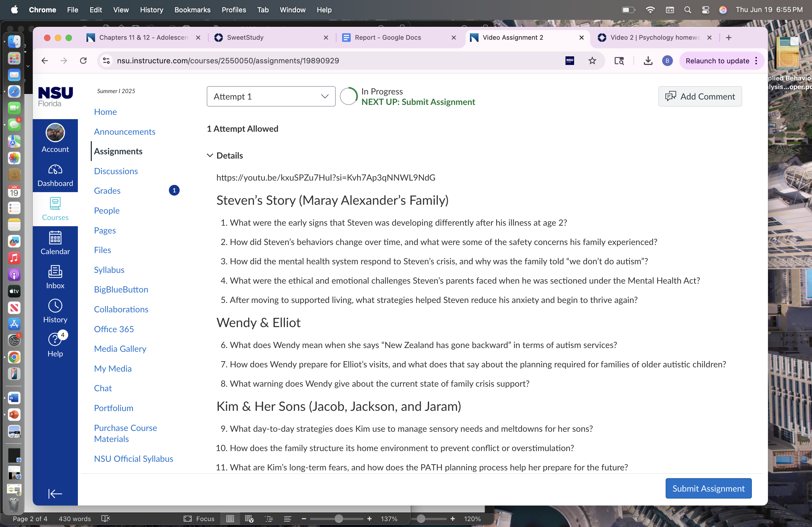The width and height of the screenshot is (812, 527).
Task: Open the Purchase Course Materials link
Action: coord(126,433)
